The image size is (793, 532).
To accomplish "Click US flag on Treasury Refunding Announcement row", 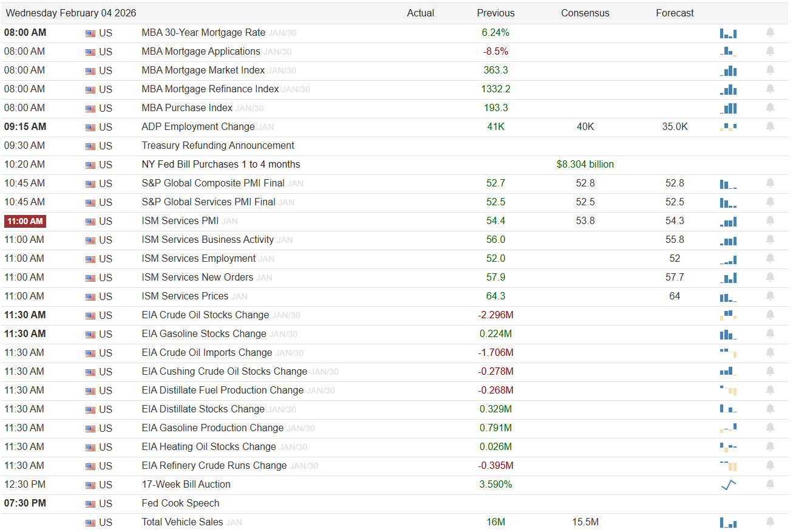I will pos(90,146).
